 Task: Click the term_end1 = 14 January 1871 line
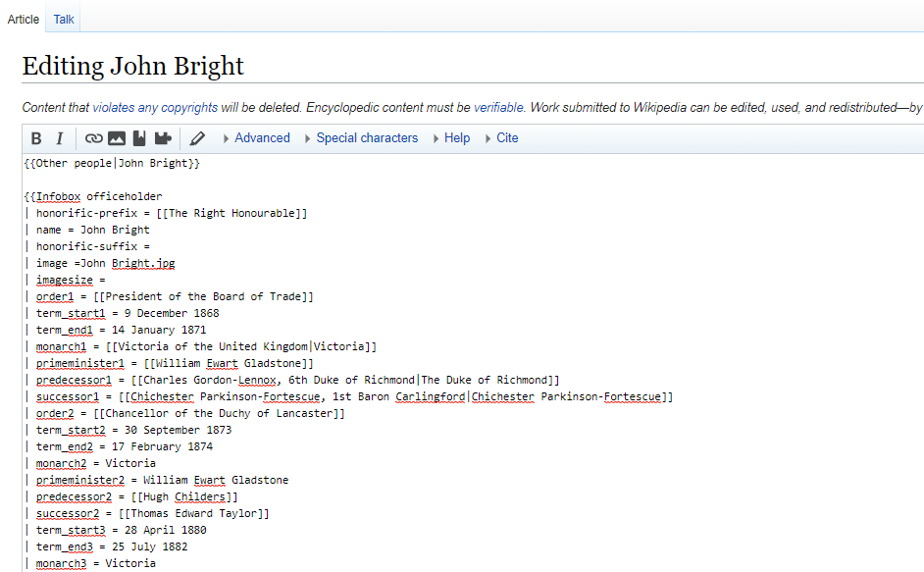click(x=115, y=331)
